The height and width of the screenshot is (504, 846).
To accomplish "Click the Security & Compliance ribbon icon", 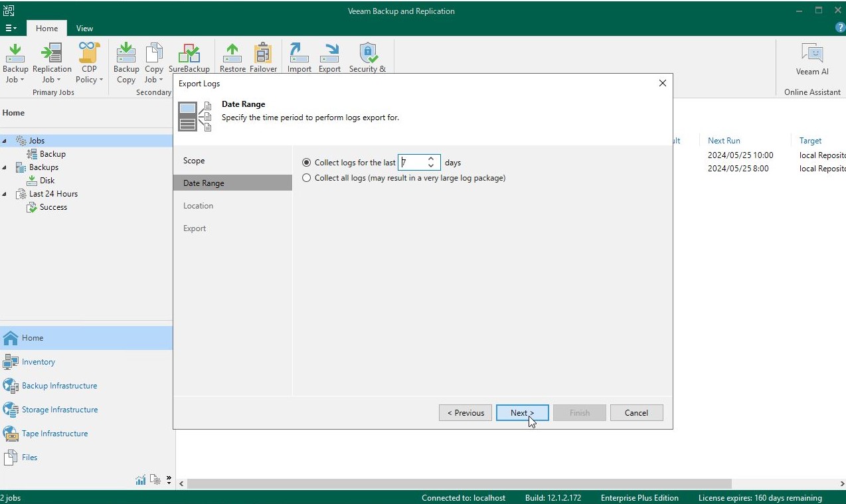I will point(367,58).
